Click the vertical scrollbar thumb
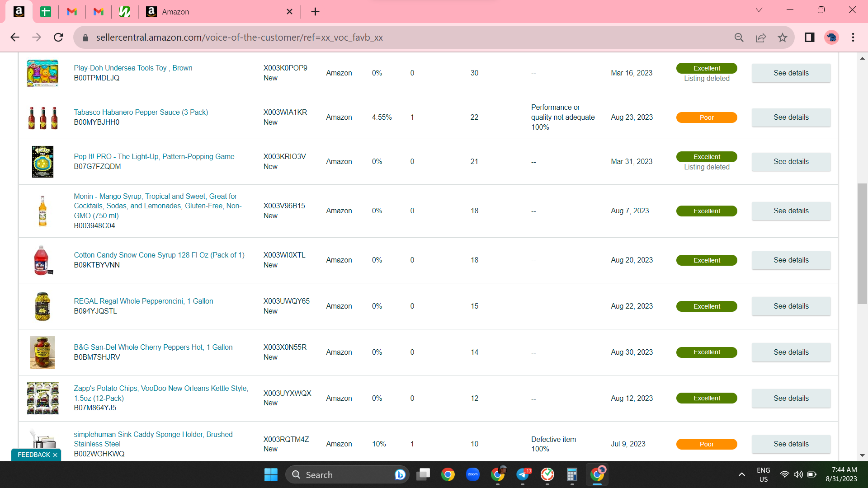 863,244
